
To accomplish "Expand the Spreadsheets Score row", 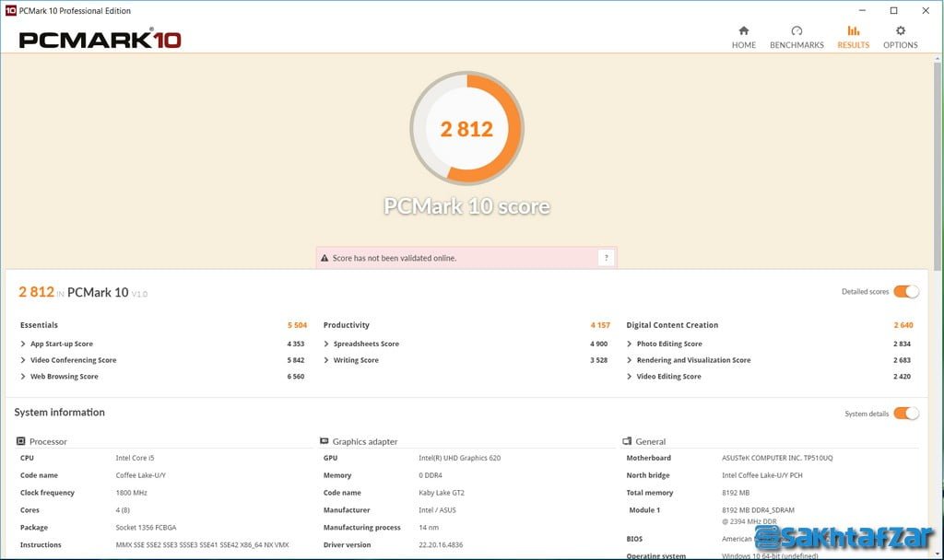I will (x=326, y=344).
